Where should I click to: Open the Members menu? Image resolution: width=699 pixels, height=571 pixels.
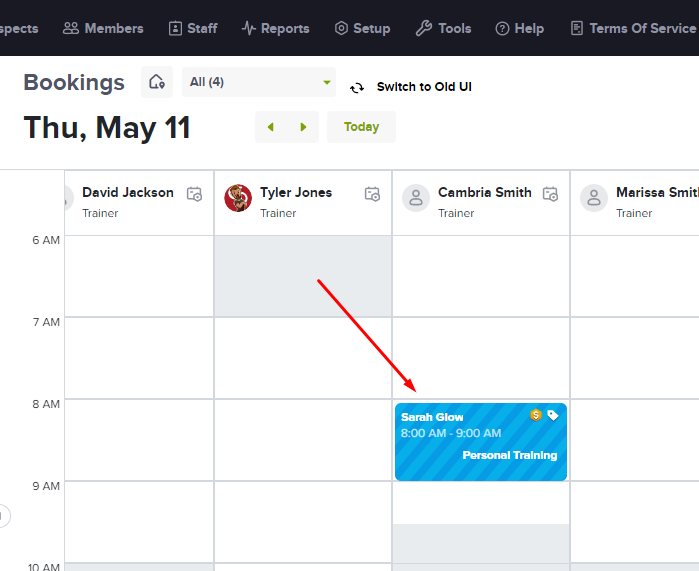pyautogui.click(x=103, y=29)
